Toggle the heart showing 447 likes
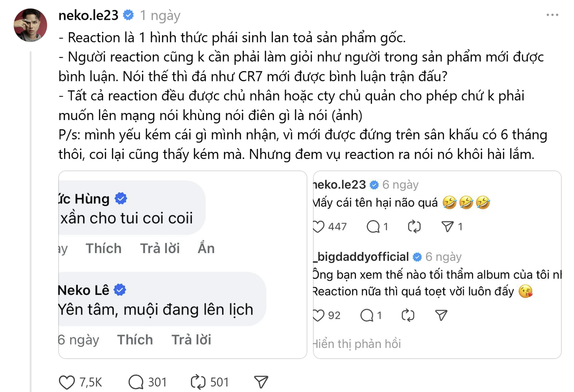Image resolution: width=574 pixels, height=392 pixels. 318,226
